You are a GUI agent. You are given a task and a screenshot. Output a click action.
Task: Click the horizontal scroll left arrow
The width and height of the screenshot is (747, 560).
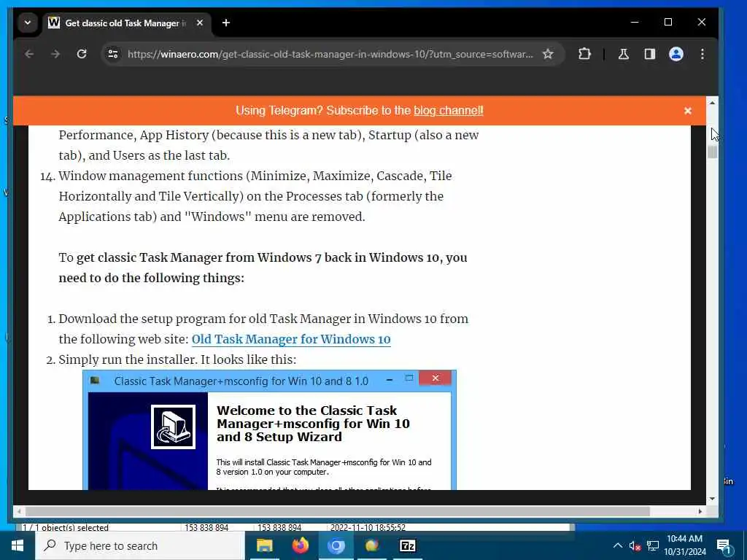click(x=19, y=511)
